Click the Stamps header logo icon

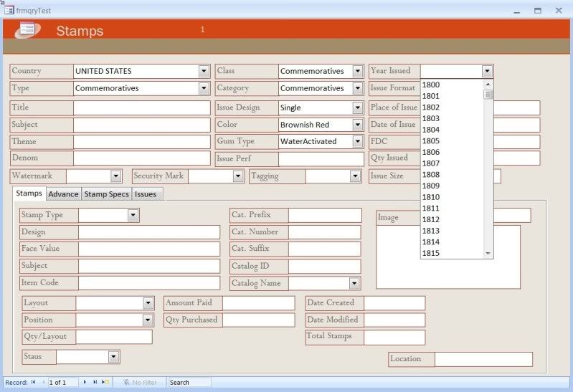pyautogui.click(x=28, y=29)
